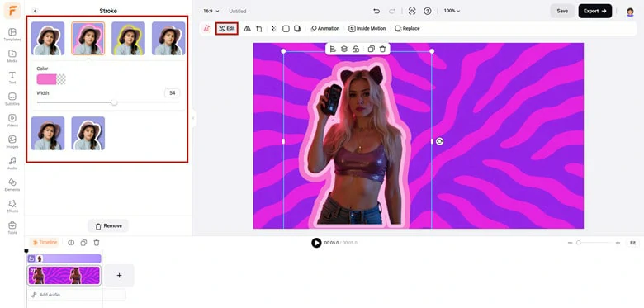The width and height of the screenshot is (644, 308).
Task: Select the pink outline stroke preset
Action: pyautogui.click(x=88, y=38)
